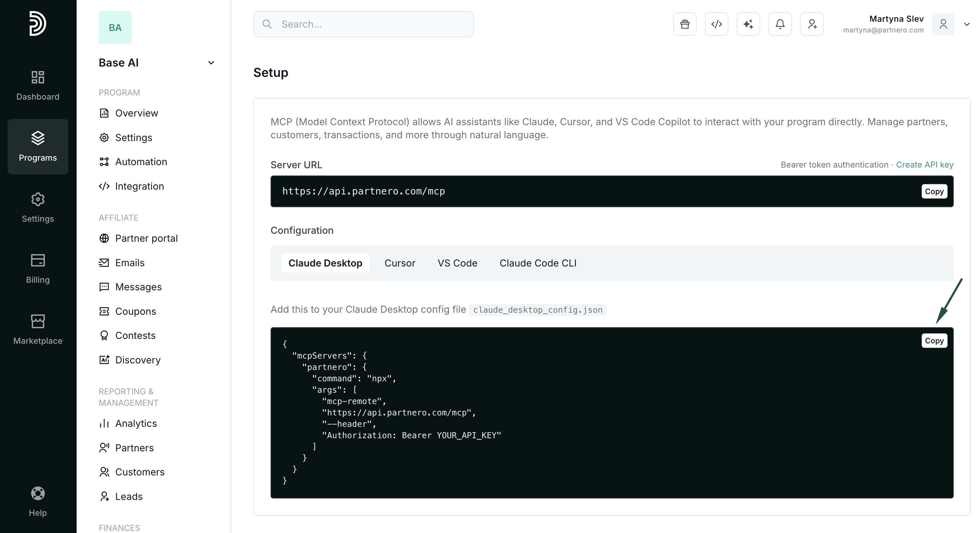Viewport: 980px width, 533px height.
Task: Follow the Create API key link
Action: (x=924, y=164)
